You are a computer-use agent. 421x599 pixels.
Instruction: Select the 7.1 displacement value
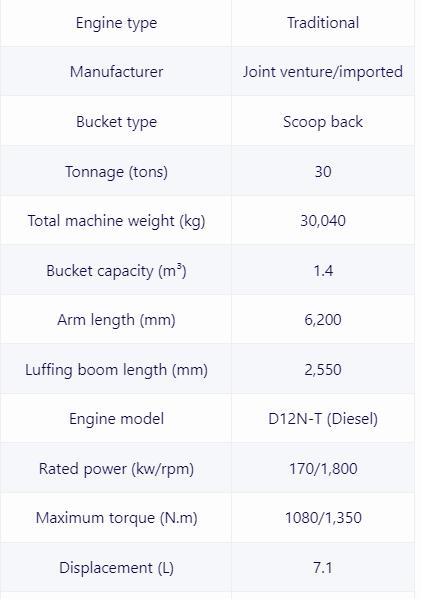tap(323, 567)
